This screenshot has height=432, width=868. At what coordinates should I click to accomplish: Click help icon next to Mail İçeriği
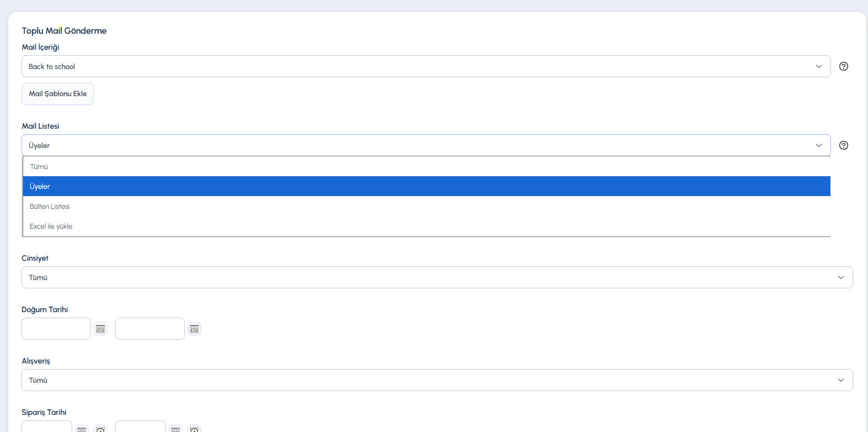pos(843,66)
